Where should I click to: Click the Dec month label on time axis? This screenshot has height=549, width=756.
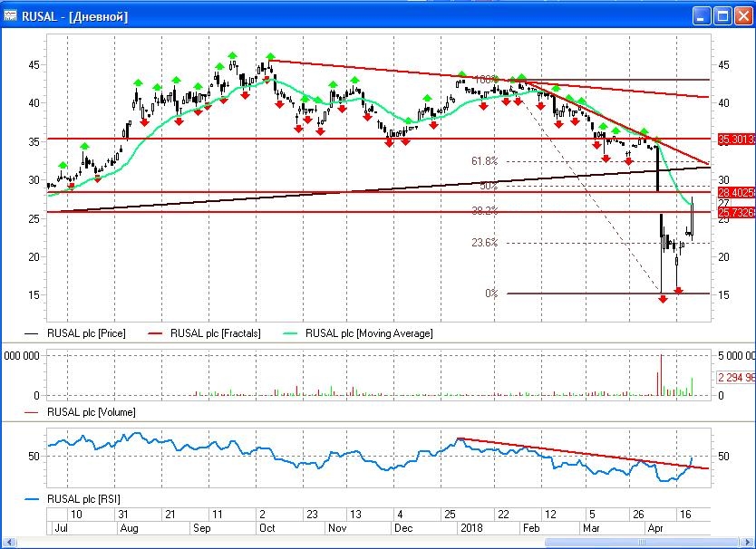point(403,528)
